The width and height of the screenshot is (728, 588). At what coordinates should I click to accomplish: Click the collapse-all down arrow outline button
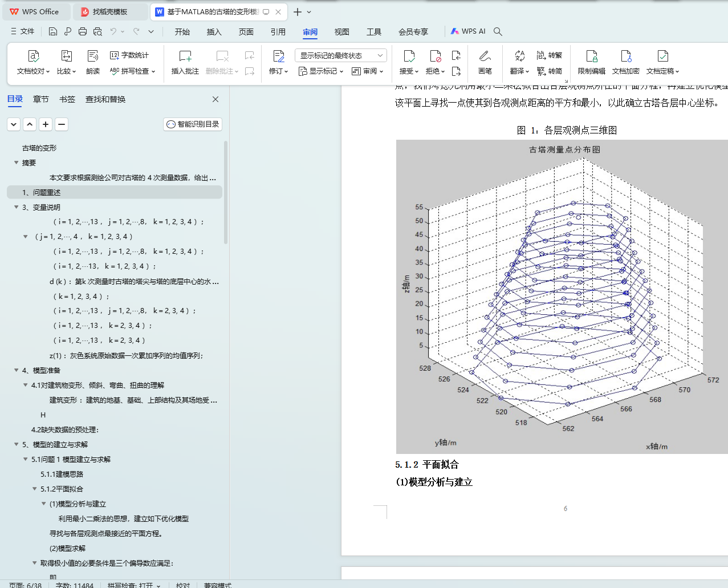pyautogui.click(x=14, y=124)
